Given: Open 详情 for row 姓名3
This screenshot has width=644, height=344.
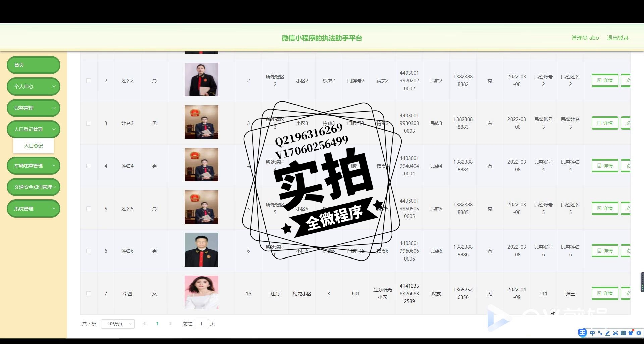Looking at the screenshot, I should (605, 123).
